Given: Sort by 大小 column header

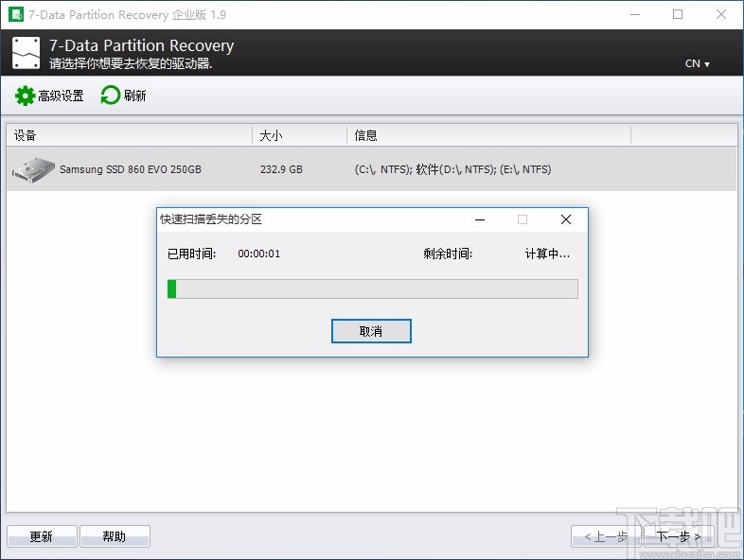Looking at the screenshot, I should tap(299, 135).
